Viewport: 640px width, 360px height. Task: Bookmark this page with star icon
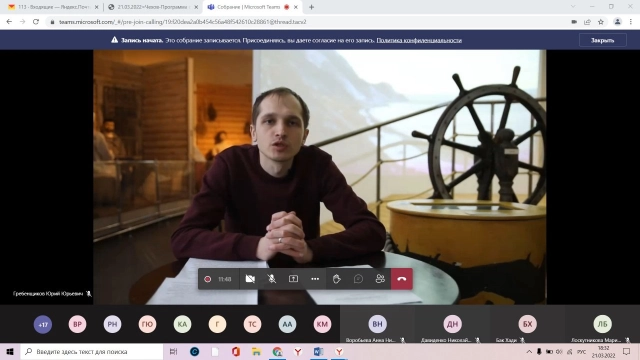pos(601,22)
